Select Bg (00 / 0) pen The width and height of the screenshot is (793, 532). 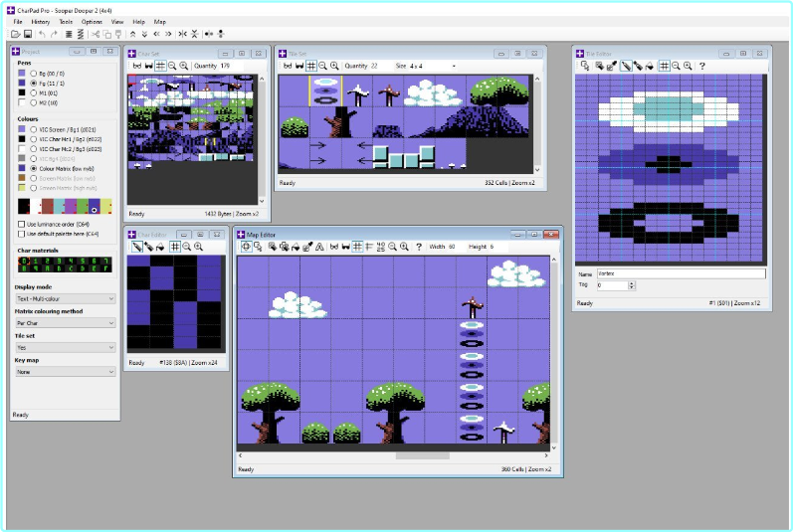point(34,74)
